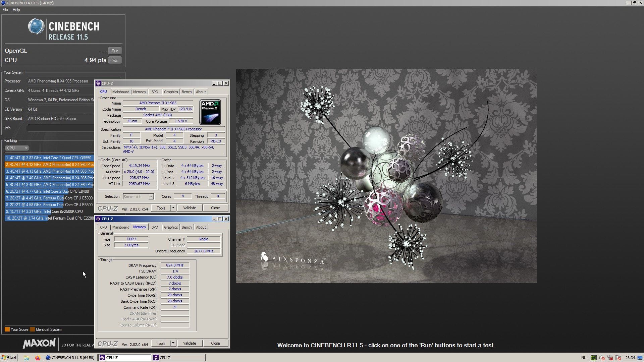The width and height of the screenshot is (644, 362).
Task: Activate the second CPU-Z taskbar button
Action: click(179, 358)
